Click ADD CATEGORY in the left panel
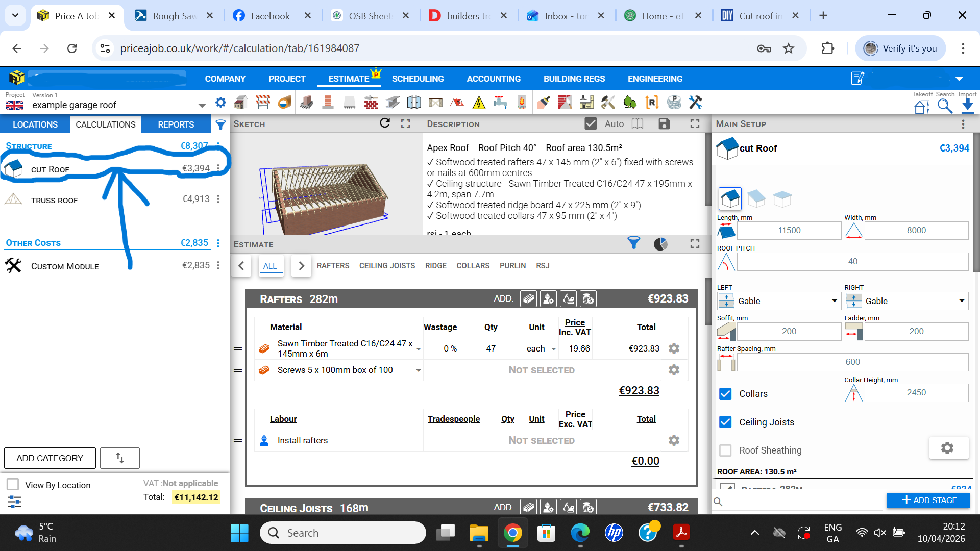Screen dimensions: 980x551 coord(50,458)
